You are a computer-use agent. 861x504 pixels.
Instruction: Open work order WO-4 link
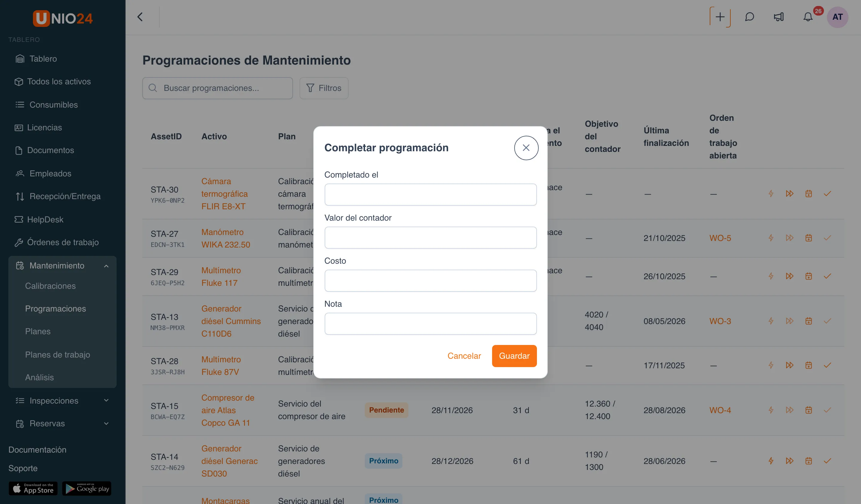coord(720,410)
